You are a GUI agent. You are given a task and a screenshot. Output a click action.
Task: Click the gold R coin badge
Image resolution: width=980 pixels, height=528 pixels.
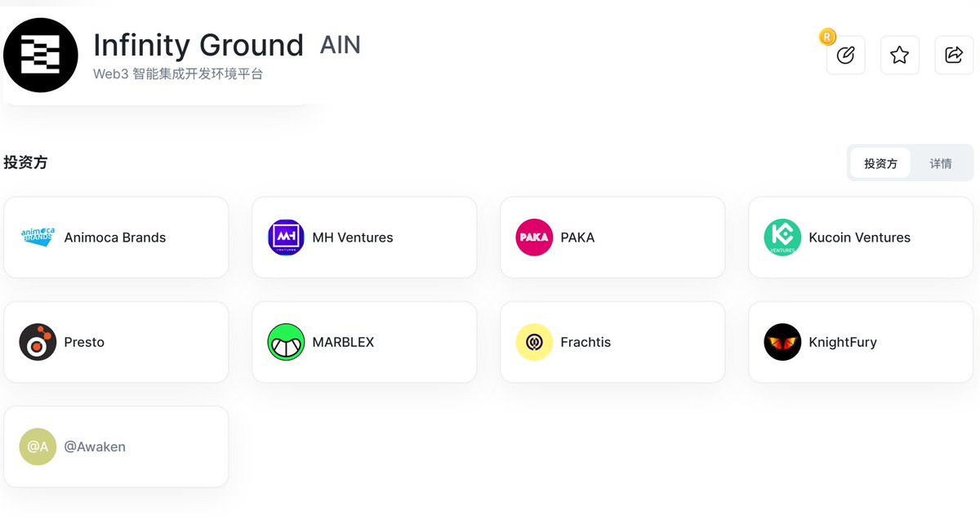tap(827, 37)
